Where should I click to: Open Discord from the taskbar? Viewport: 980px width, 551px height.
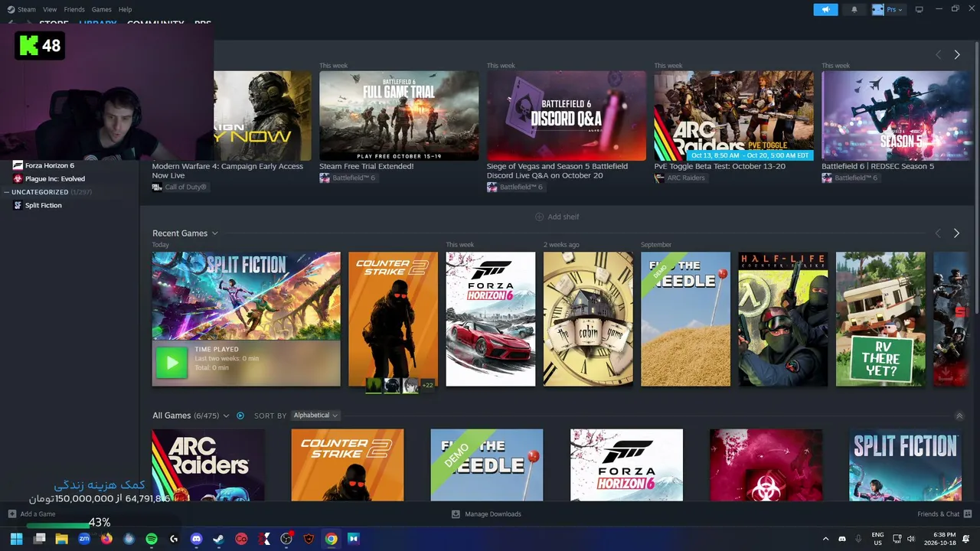196,539
